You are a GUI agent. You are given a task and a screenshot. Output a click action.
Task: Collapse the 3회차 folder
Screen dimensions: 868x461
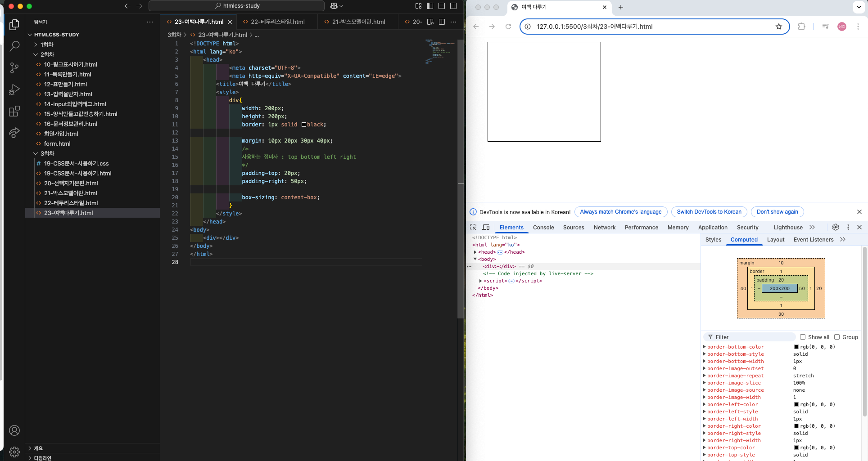(36, 153)
